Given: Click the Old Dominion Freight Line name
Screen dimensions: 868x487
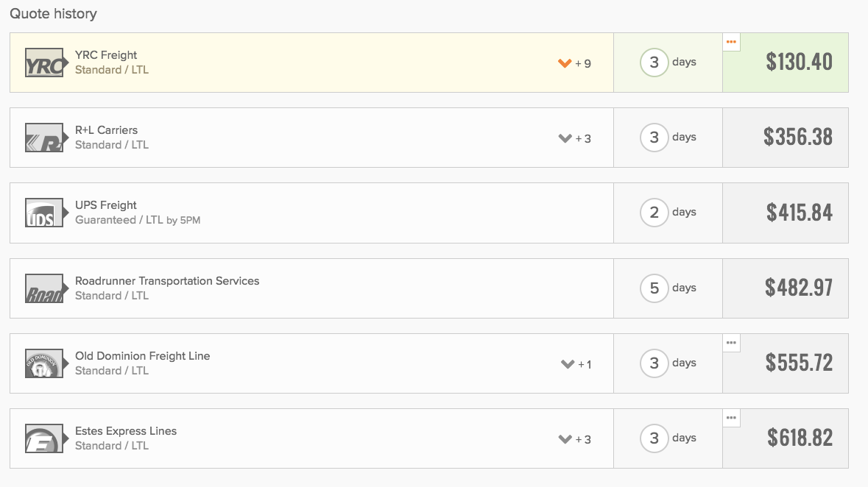Looking at the screenshot, I should coord(142,356).
